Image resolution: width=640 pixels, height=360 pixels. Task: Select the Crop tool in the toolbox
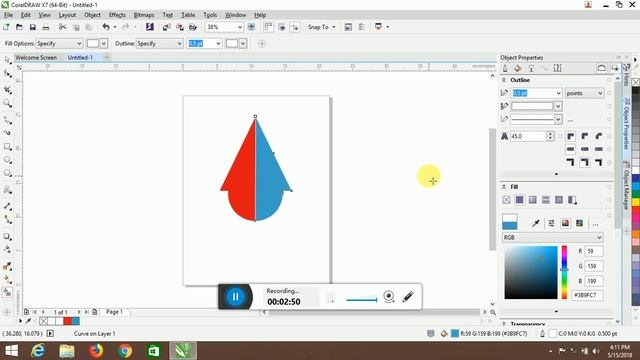(7, 89)
